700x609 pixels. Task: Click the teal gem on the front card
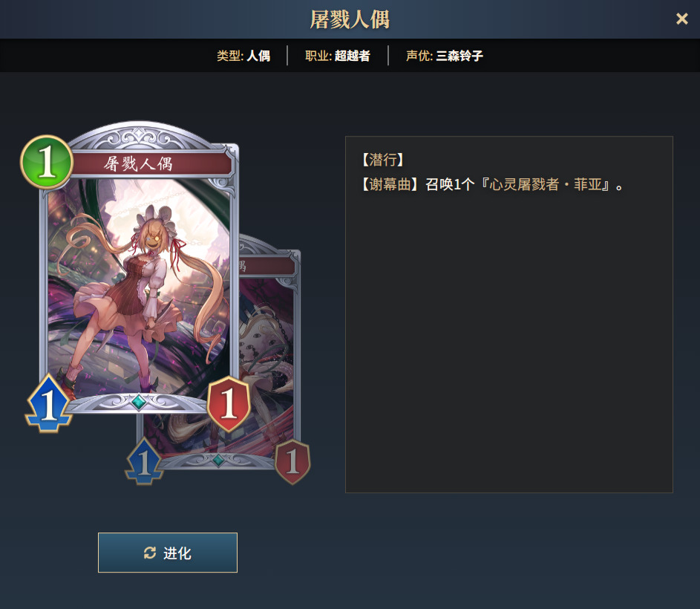[139, 402]
